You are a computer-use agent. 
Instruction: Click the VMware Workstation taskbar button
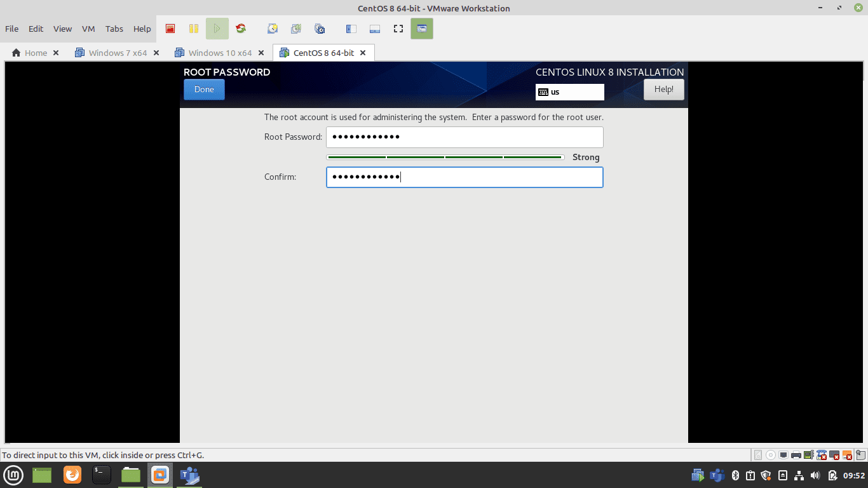pos(160,475)
